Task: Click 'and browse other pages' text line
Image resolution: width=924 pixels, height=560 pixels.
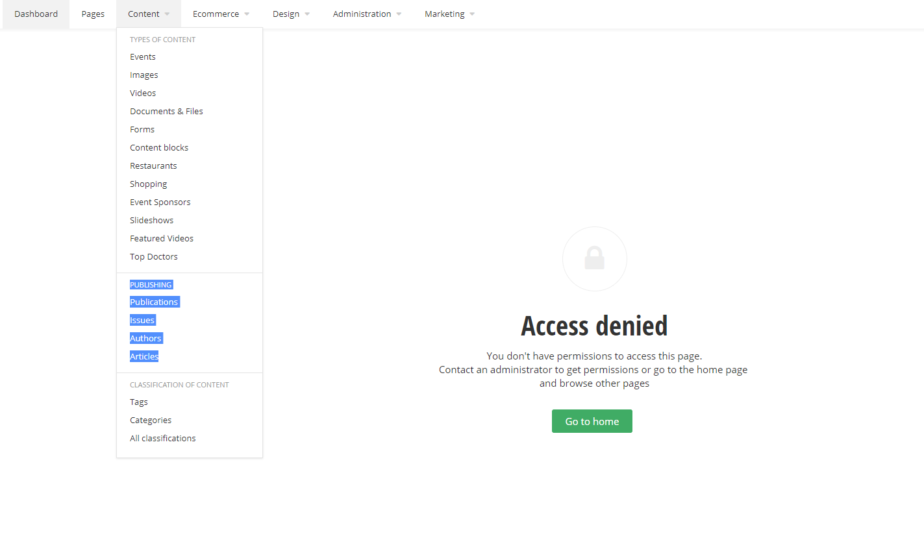Action: pyautogui.click(x=594, y=383)
